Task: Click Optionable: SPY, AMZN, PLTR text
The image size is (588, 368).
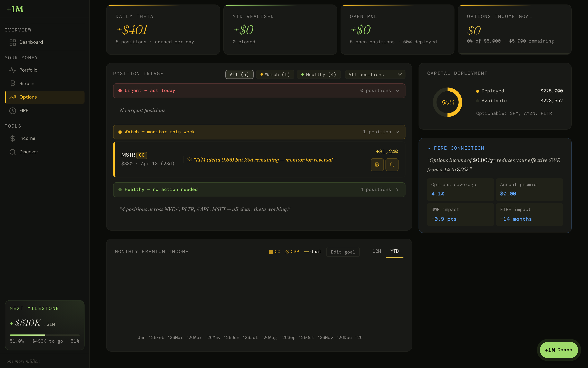Action: tap(514, 113)
